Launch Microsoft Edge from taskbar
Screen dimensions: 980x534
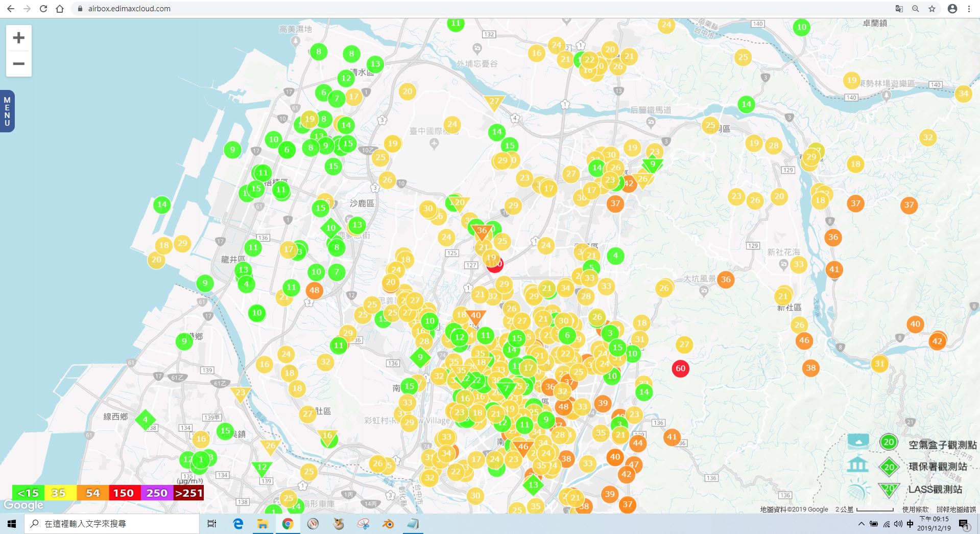238,524
